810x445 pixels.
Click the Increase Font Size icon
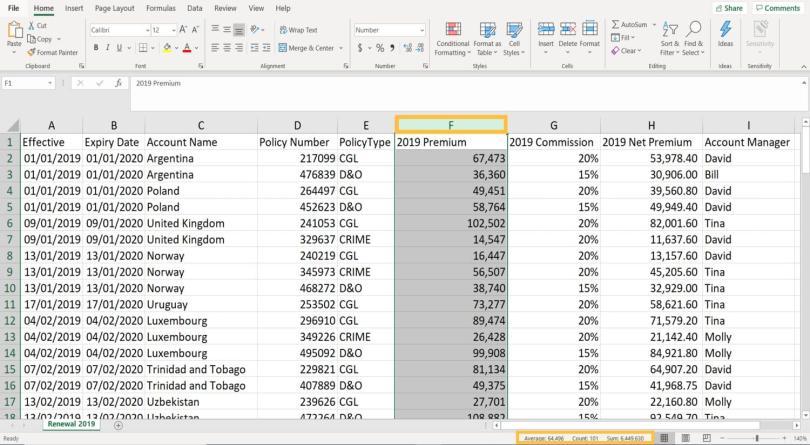[181, 30]
